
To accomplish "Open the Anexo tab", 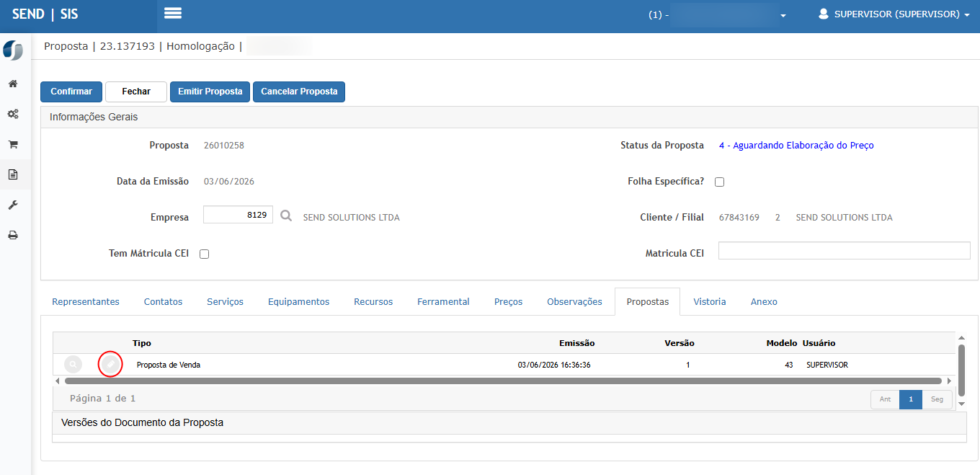I will coord(764,301).
